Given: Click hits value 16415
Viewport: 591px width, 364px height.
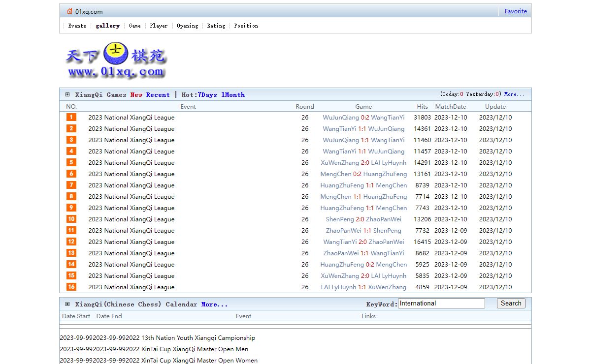Looking at the screenshot, I should (422, 242).
